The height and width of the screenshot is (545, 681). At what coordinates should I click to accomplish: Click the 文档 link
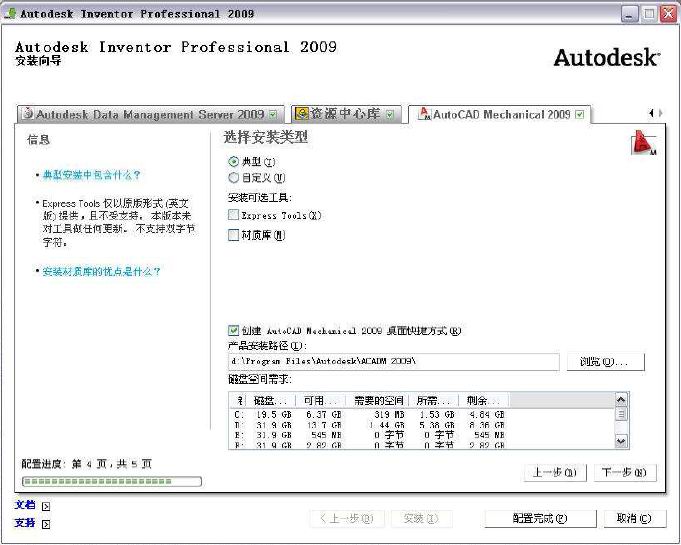coord(25,505)
